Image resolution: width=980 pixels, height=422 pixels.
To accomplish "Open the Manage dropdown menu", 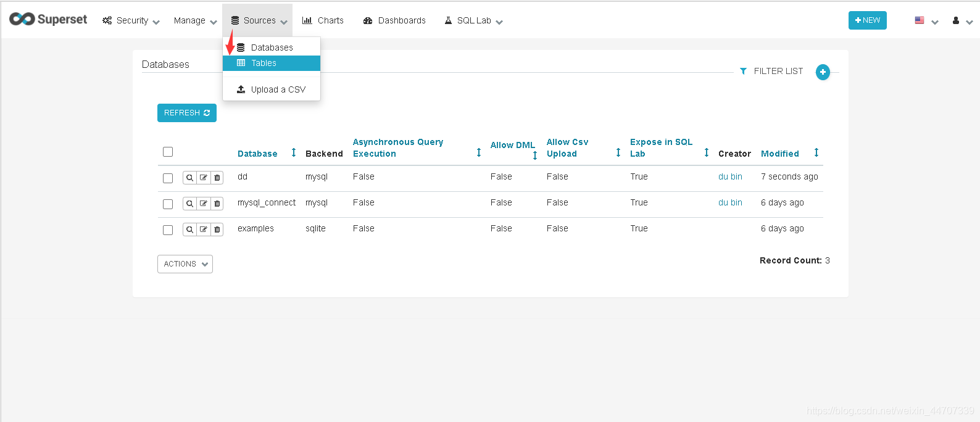I will (195, 20).
